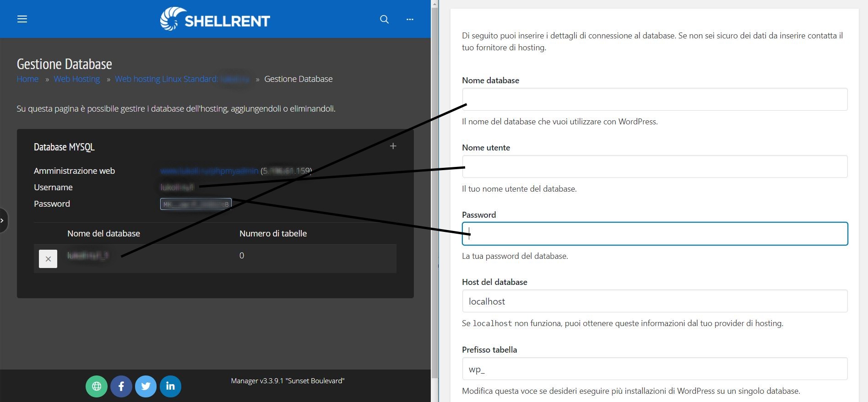This screenshot has width=868, height=402.
Task: Expand the left sidebar arrow handle
Action: tap(3, 220)
